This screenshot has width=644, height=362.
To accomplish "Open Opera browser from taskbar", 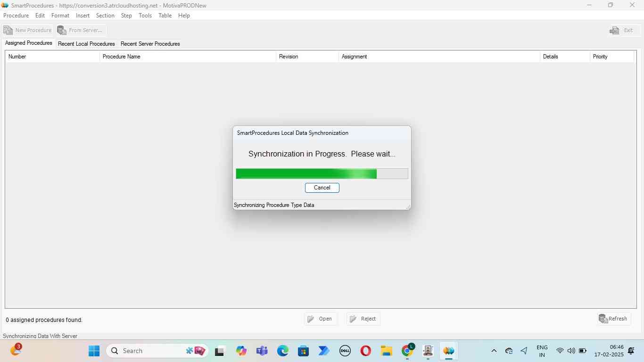I will point(365,351).
